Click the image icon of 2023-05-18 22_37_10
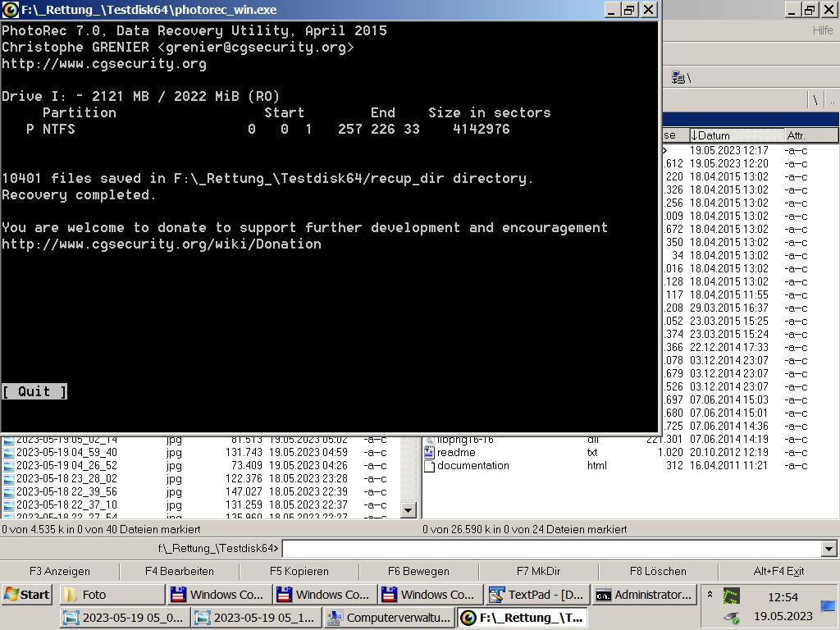 coord(8,505)
